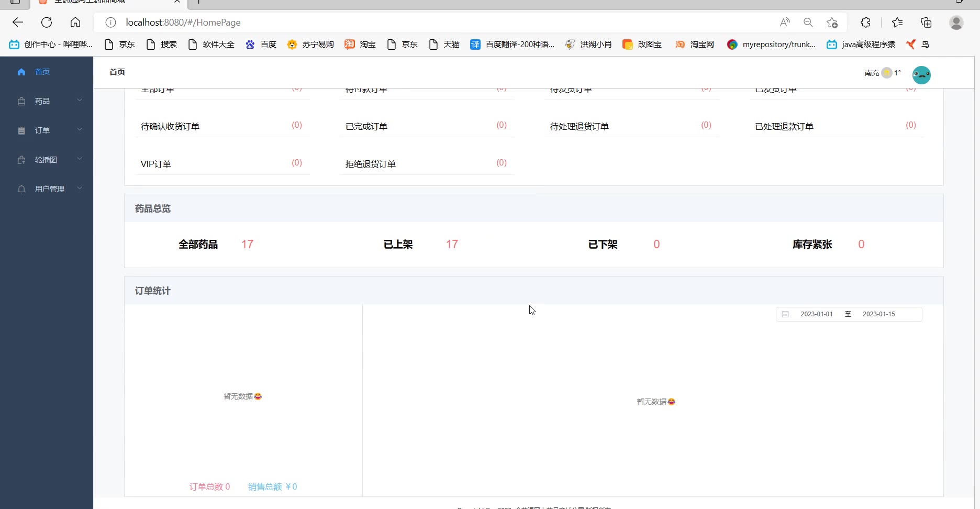The height and width of the screenshot is (509, 980).
Task: View site information icon in address bar
Action: (110, 23)
